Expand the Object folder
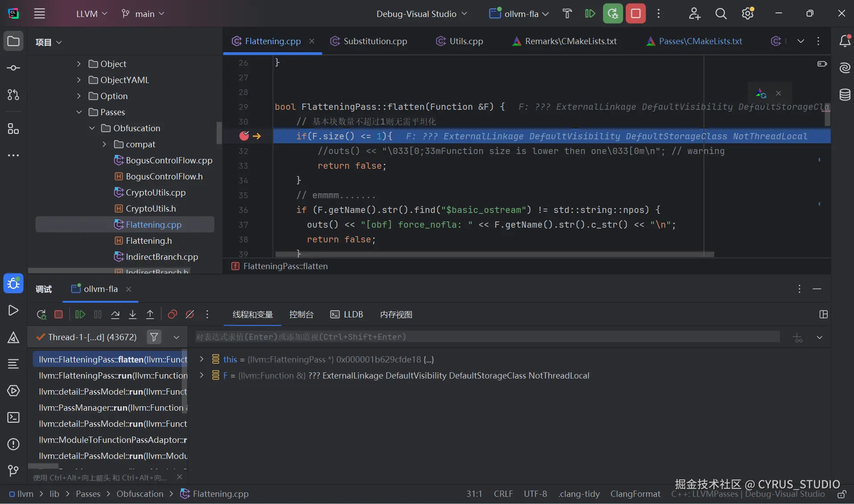Viewport: 854px width, 504px height. point(79,64)
